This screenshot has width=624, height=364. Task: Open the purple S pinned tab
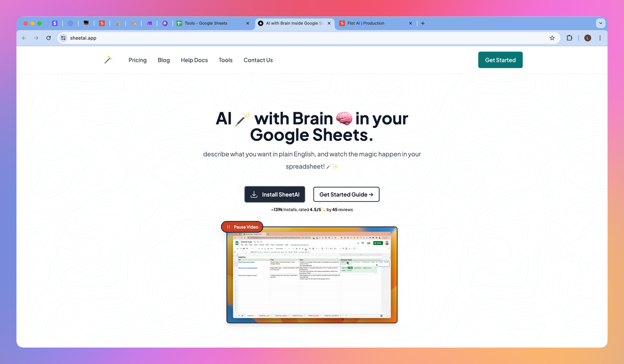[x=55, y=23]
